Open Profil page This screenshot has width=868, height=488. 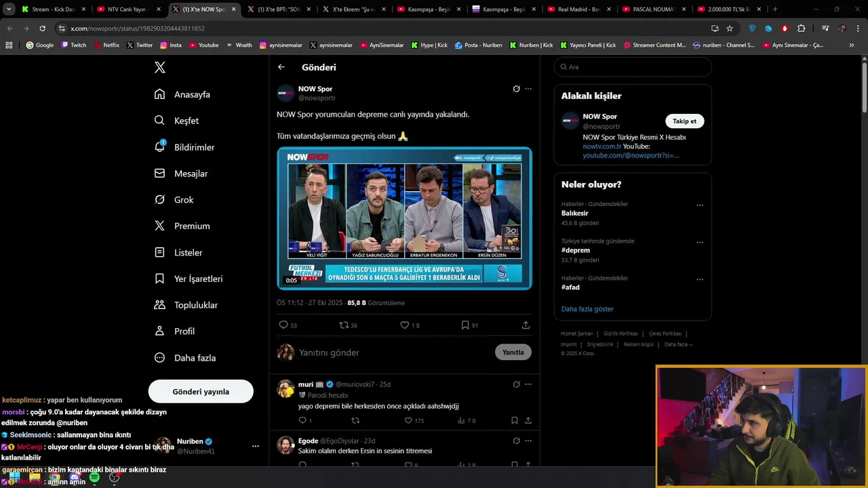coord(174,331)
